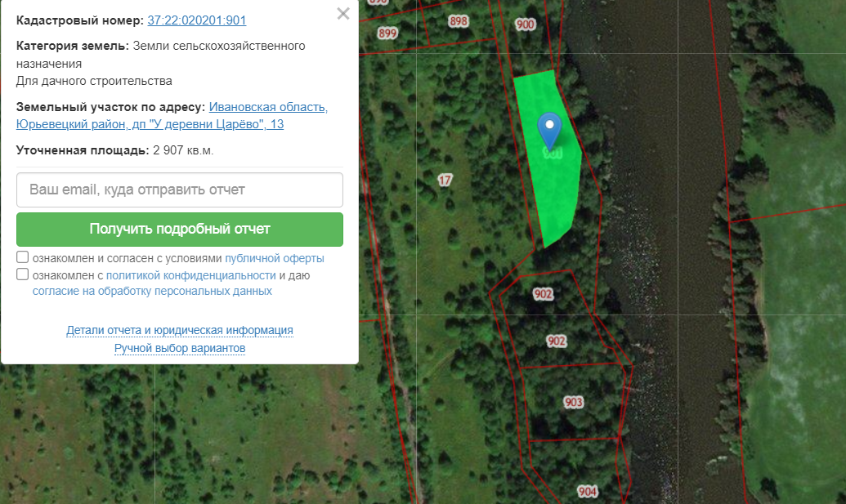
Task: Open cadastral number 37:22:020201:901 link
Action: coord(197,20)
